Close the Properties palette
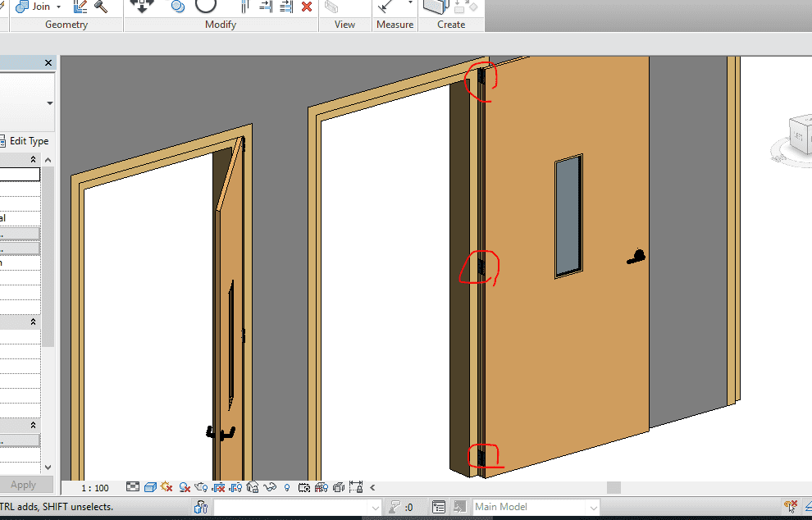812x520 pixels. click(48, 63)
